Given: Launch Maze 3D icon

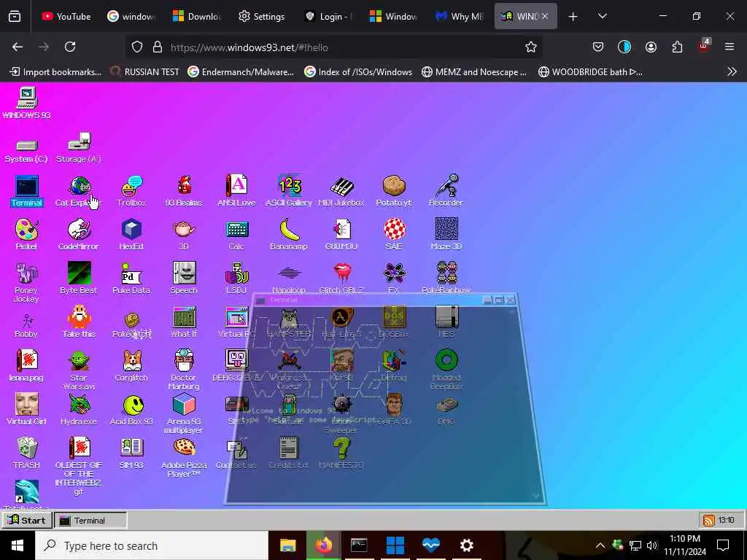Looking at the screenshot, I should (x=446, y=234).
